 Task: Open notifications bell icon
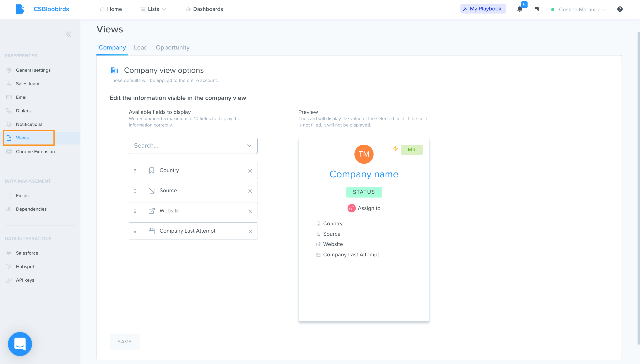click(x=520, y=9)
